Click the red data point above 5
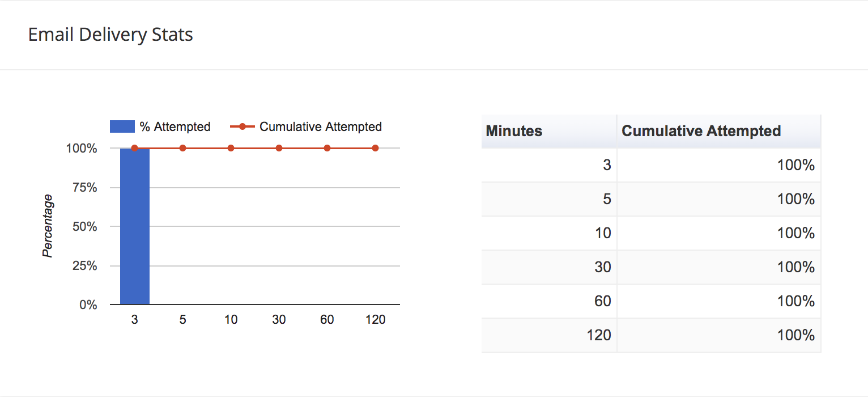 182,148
